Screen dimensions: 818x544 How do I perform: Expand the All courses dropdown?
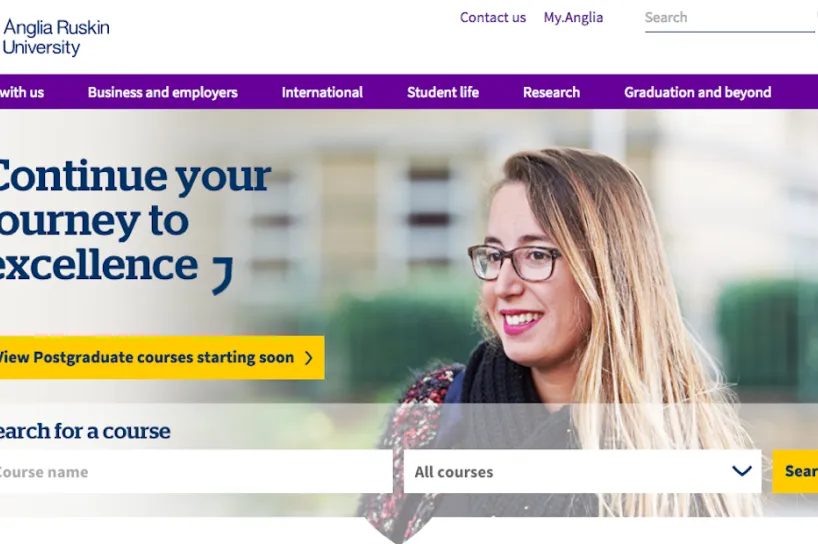click(x=582, y=472)
